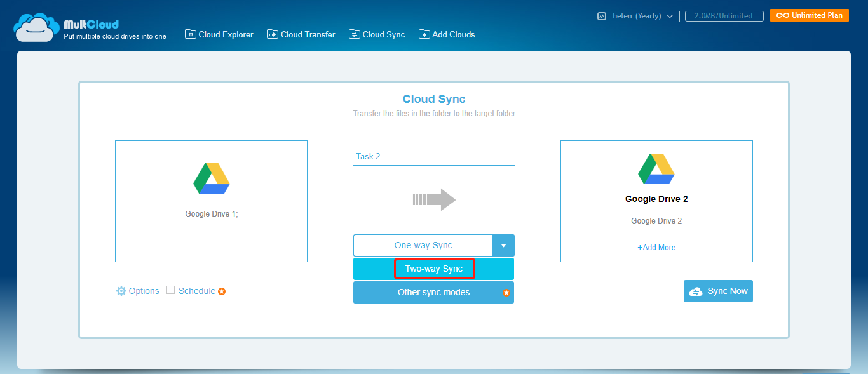This screenshot has width=868, height=374.
Task: Click the Cloud Sync heading text
Action: pos(434,99)
